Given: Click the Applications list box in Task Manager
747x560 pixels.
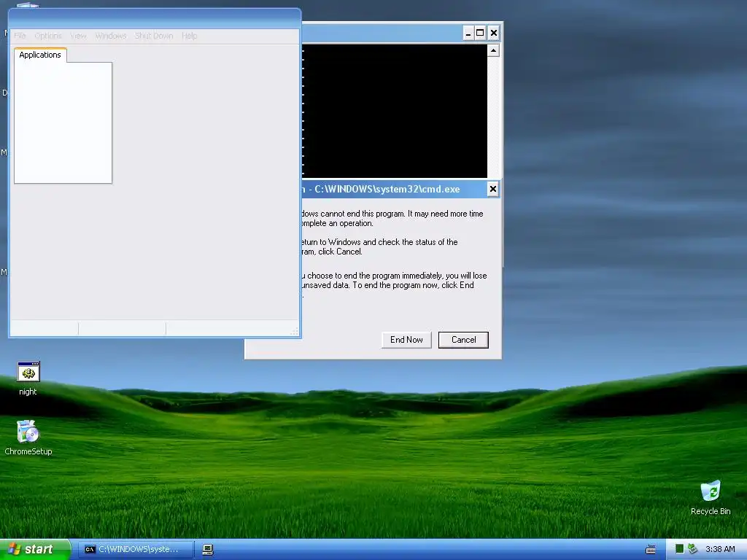Looking at the screenshot, I should click(63, 122).
